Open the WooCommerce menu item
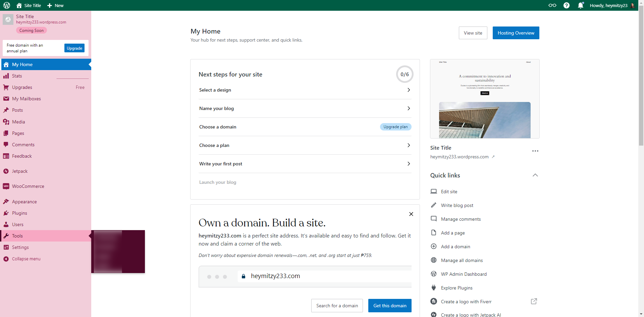 (46, 187)
